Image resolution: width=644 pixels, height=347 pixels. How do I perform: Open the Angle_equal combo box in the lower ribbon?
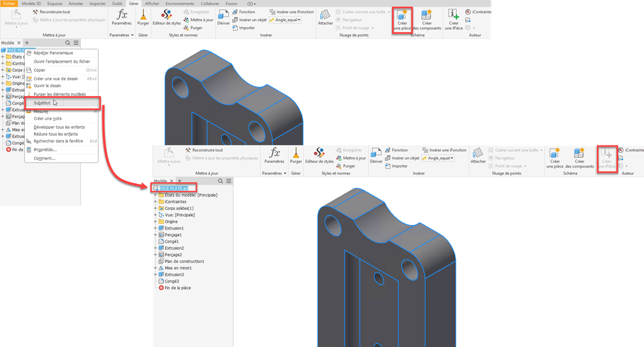coord(438,158)
